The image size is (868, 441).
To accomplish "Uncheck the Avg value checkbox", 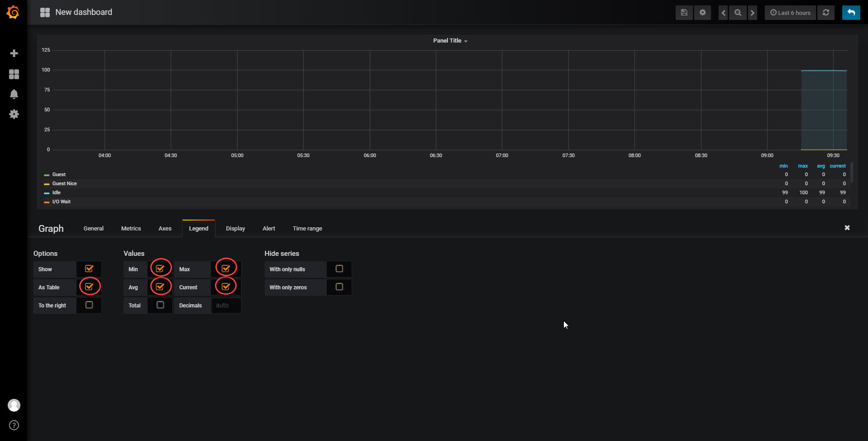I will tap(160, 287).
